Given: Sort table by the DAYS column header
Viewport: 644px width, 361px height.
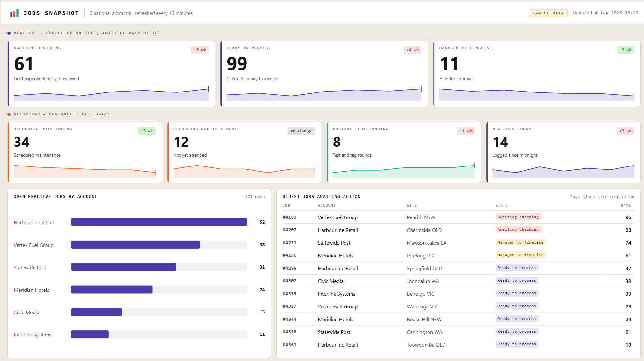Looking at the screenshot, I should click(x=626, y=205).
